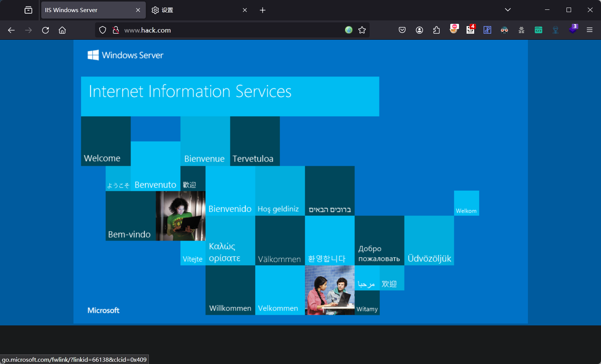The width and height of the screenshot is (601, 364).
Task: Click the Bienvenue tile
Action: tap(205, 141)
